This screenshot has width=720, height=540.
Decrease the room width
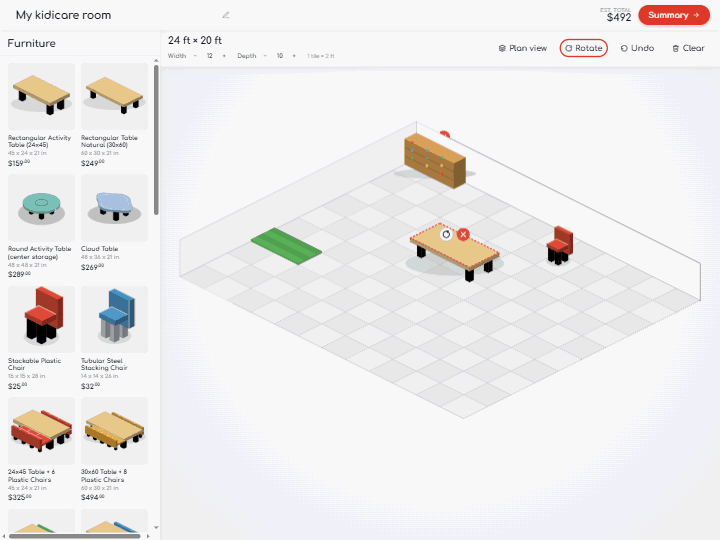click(x=195, y=56)
